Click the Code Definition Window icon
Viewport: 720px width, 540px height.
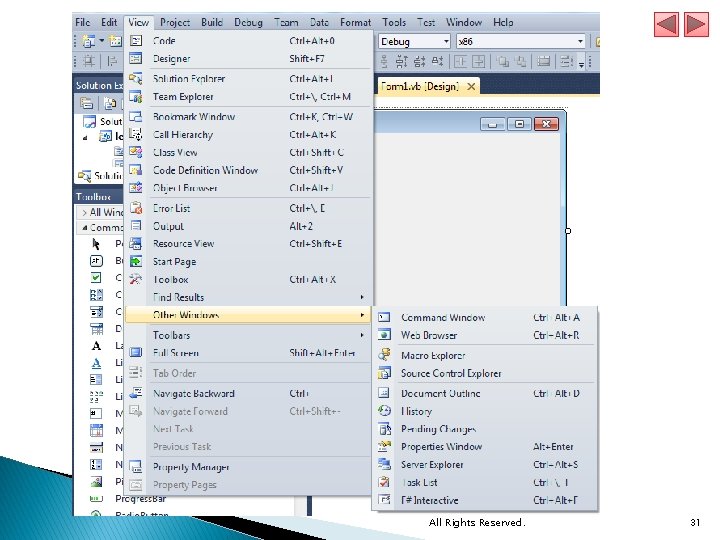pos(136,170)
